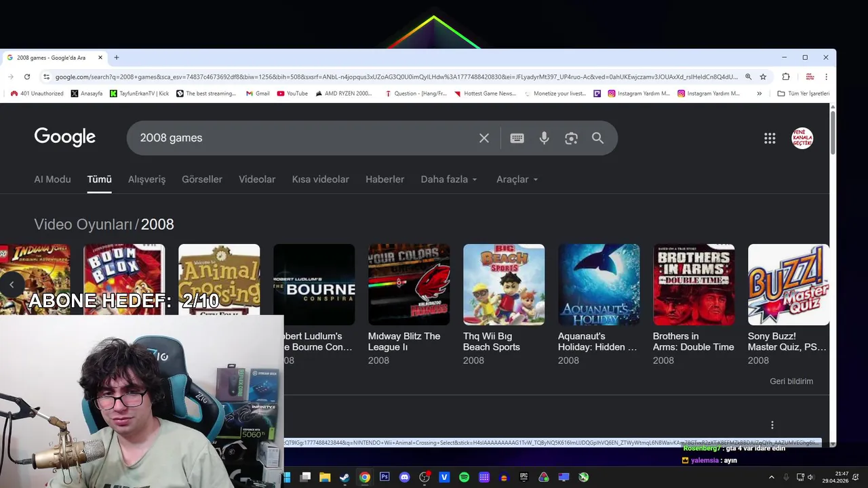
Task: Switch to AI Modu tab
Action: pos(52,180)
